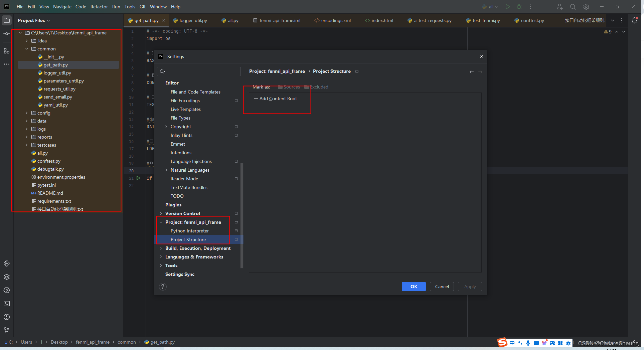Open the Project Files view dropdown
The height and width of the screenshot is (350, 644).
[34, 20]
